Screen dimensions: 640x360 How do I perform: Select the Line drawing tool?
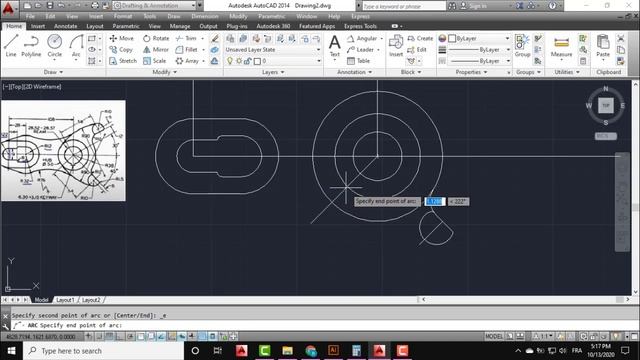11,46
